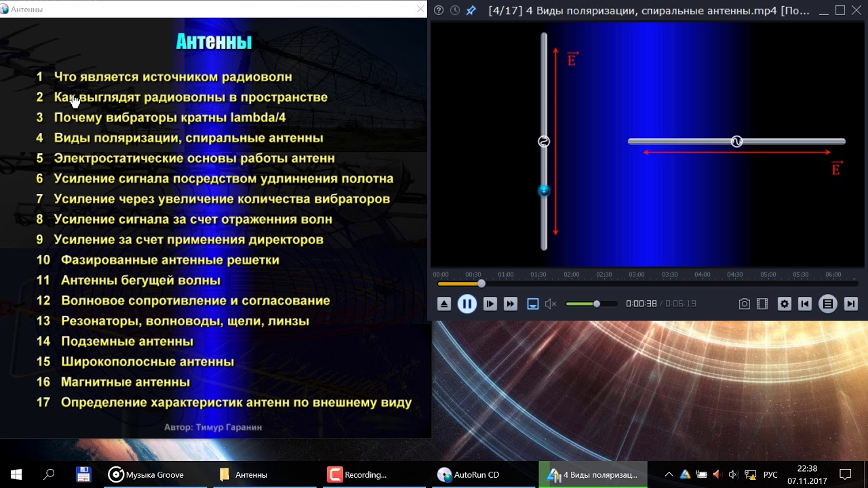868x488 pixels.
Task: Switch to the 4 Виды поляризац... player on taskbar
Action: pyautogui.click(x=593, y=474)
